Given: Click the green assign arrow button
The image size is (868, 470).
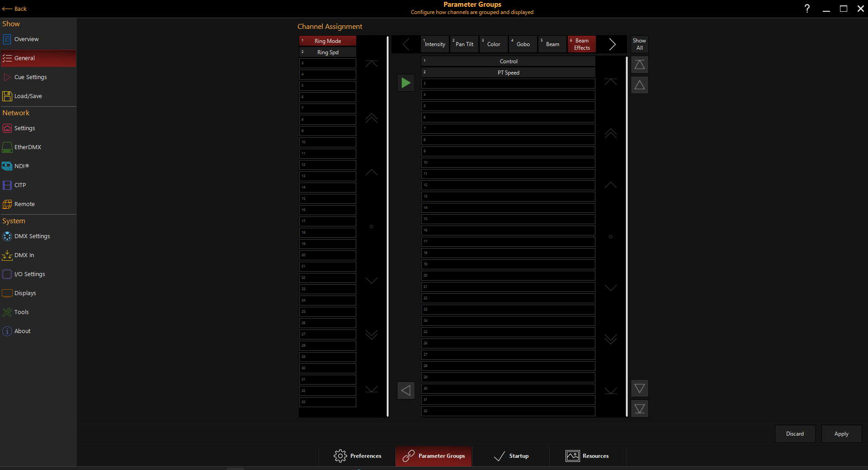Looking at the screenshot, I should [x=406, y=83].
